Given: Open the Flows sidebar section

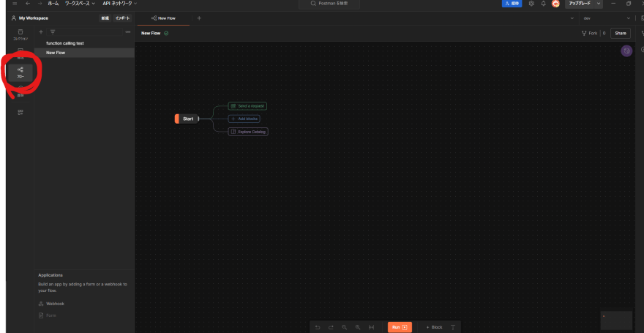Looking at the screenshot, I should (20, 72).
